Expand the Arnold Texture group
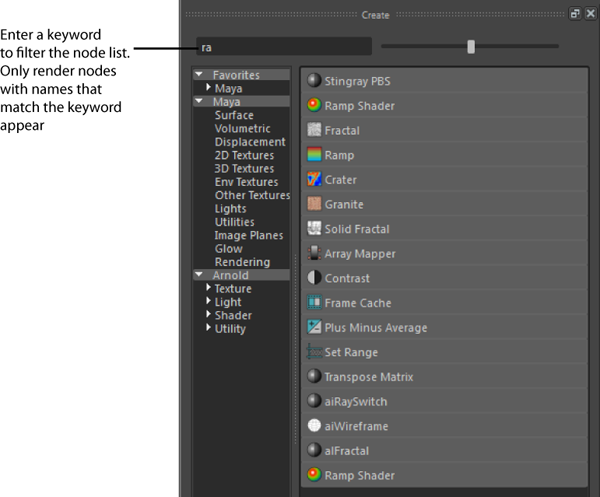Screen dimensions: 600x497 tap(208, 287)
